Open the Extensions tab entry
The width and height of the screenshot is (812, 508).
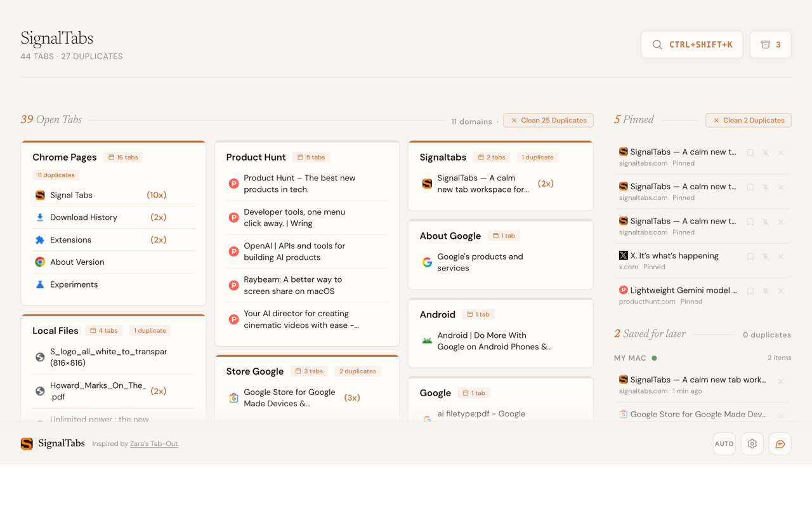click(x=114, y=240)
